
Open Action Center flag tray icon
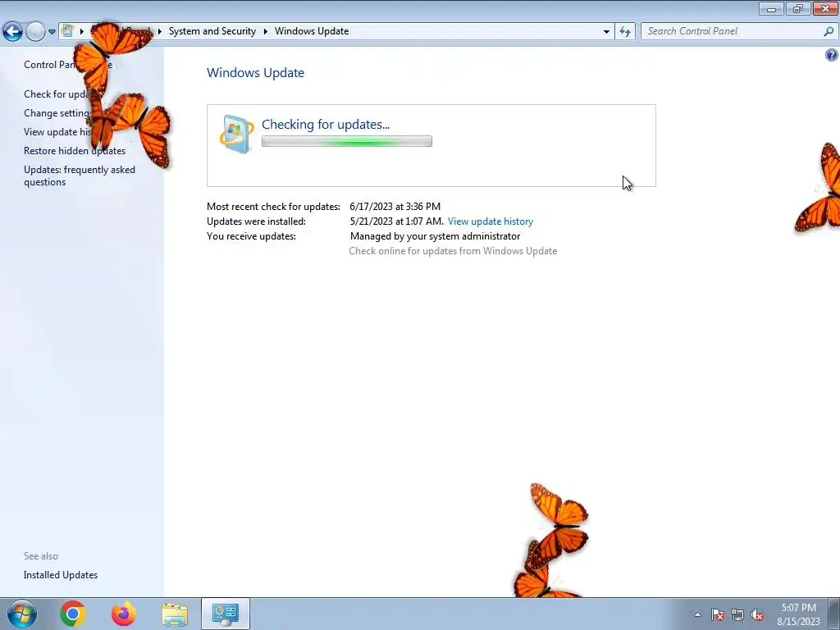click(x=718, y=614)
